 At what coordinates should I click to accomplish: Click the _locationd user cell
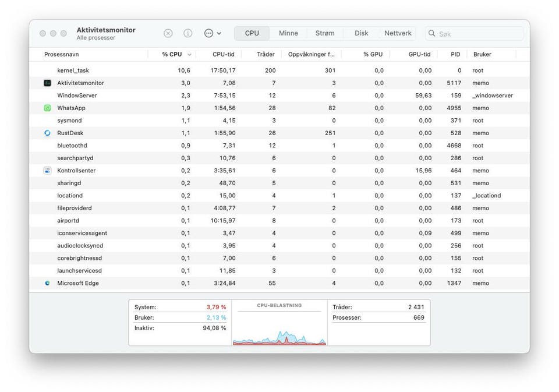(486, 195)
